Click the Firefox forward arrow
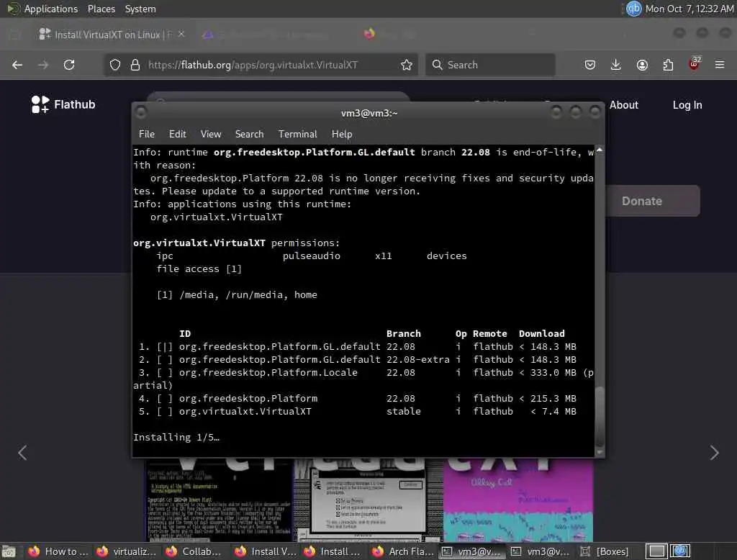This screenshot has width=737, height=560. [43, 65]
